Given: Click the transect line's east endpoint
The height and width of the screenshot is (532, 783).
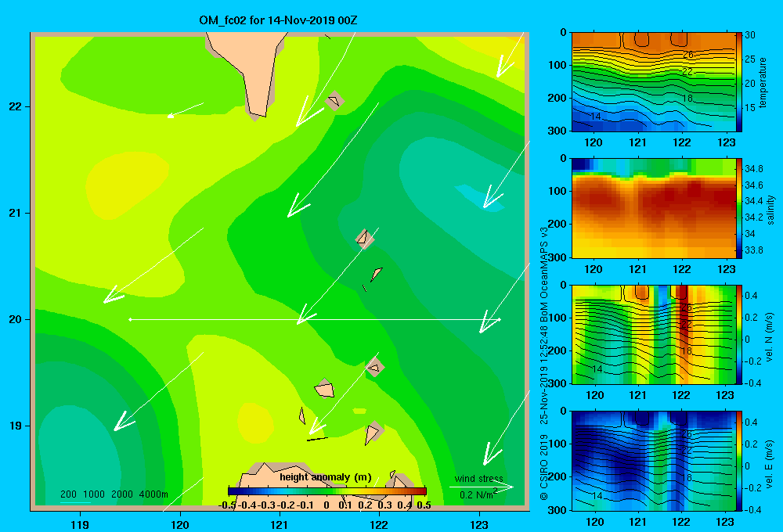Looking at the screenshot, I should (500, 319).
